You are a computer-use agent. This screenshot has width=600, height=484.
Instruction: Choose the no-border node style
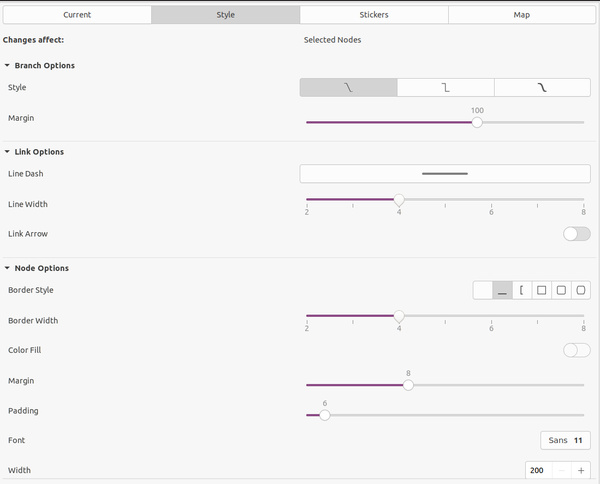[x=483, y=290]
